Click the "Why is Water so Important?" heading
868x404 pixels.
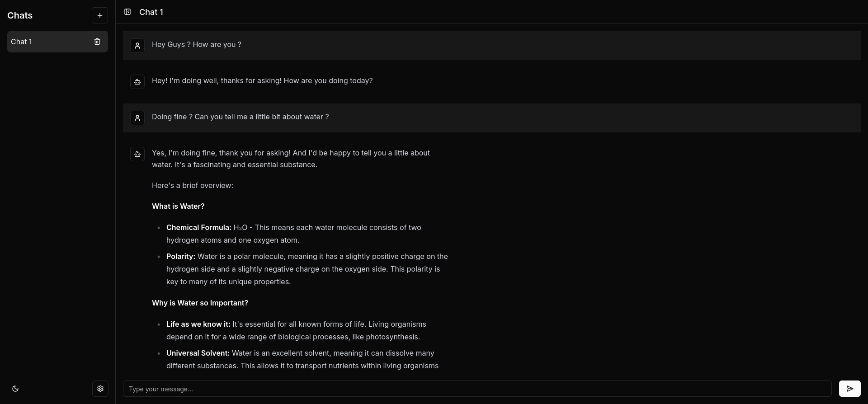click(200, 303)
